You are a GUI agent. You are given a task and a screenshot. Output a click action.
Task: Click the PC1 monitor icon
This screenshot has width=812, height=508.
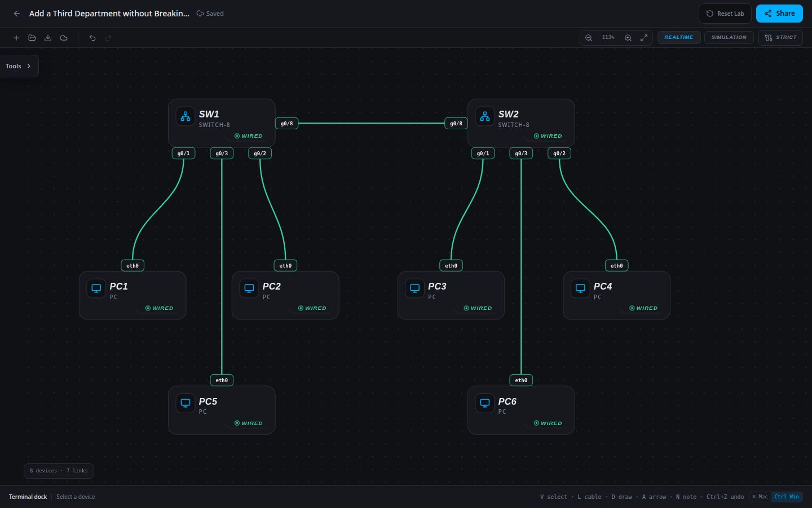(96, 288)
